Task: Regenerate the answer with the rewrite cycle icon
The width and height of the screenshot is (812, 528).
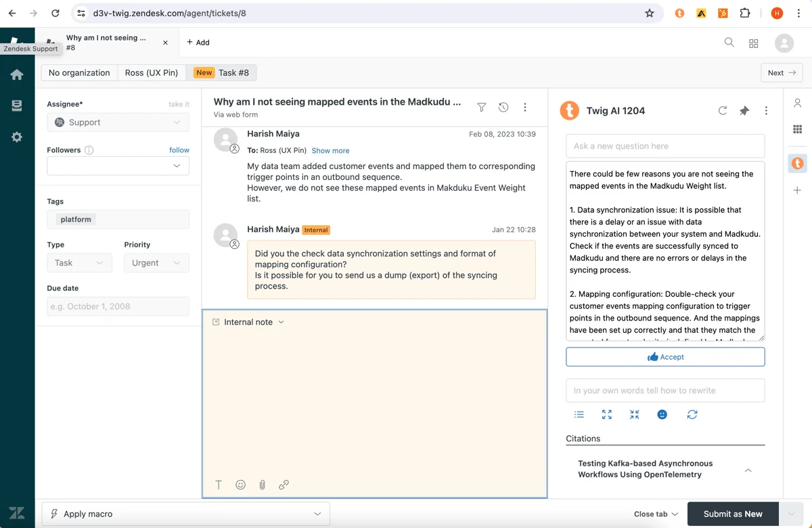Action: pos(692,414)
